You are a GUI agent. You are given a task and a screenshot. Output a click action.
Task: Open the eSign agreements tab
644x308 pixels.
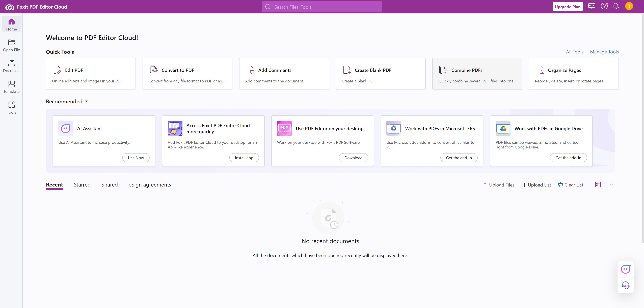coord(149,185)
